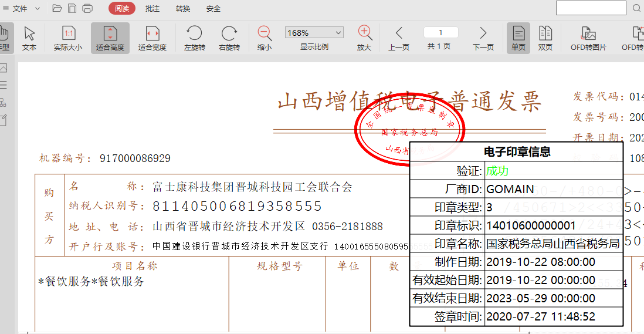The height and width of the screenshot is (334, 644).
Task: Rotate page left with 左旋转
Action: coord(194,38)
